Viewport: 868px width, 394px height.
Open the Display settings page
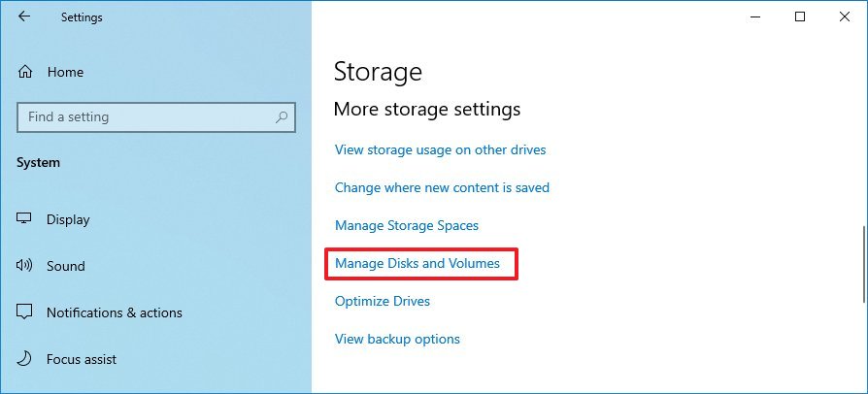click(68, 219)
